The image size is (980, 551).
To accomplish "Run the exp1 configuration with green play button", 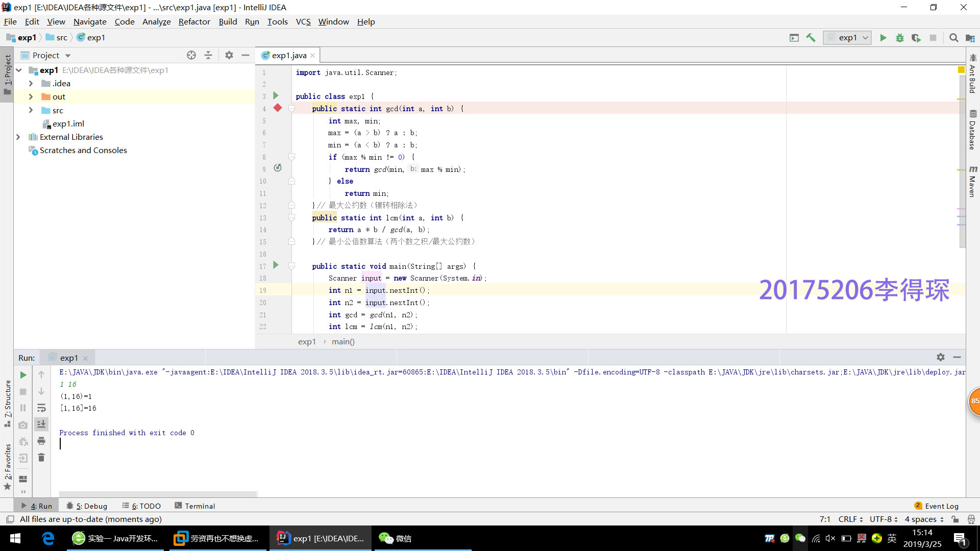I will click(883, 38).
